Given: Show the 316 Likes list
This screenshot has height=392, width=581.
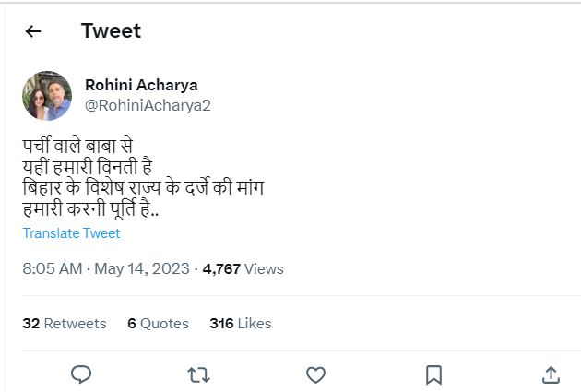Looking at the screenshot, I should [x=241, y=324].
